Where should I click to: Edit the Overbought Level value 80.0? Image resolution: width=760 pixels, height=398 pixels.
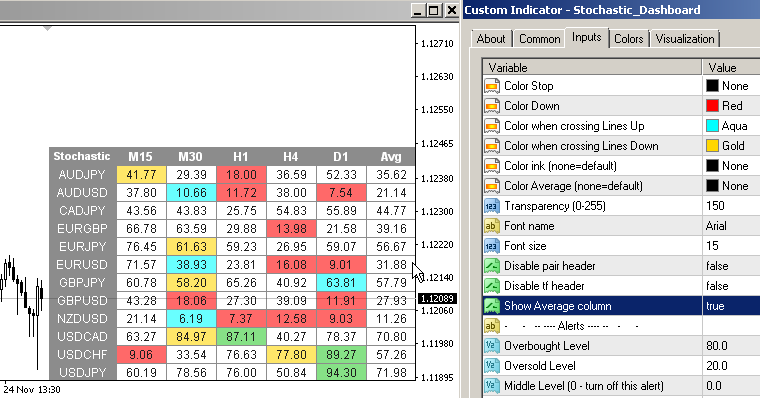(x=716, y=346)
